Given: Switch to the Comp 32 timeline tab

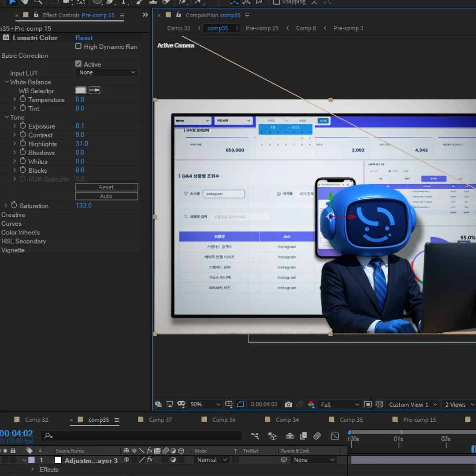Looking at the screenshot, I should 37,420.
